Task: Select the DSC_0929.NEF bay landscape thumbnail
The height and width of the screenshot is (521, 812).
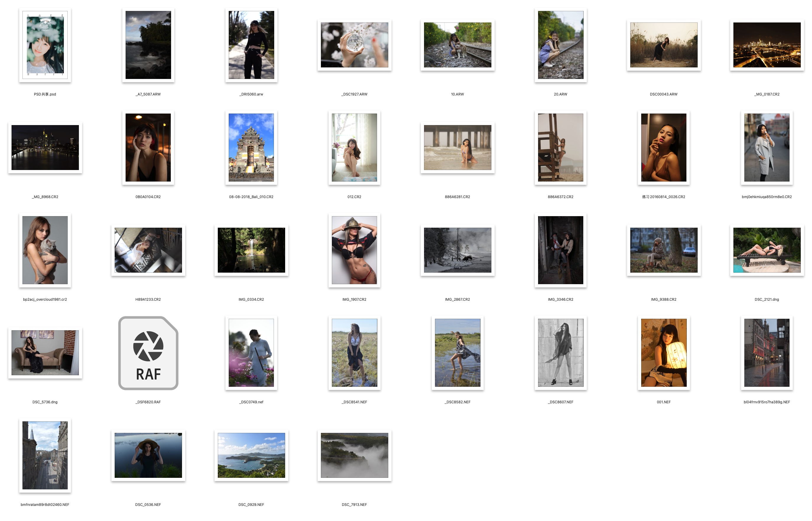Action: coord(251,455)
